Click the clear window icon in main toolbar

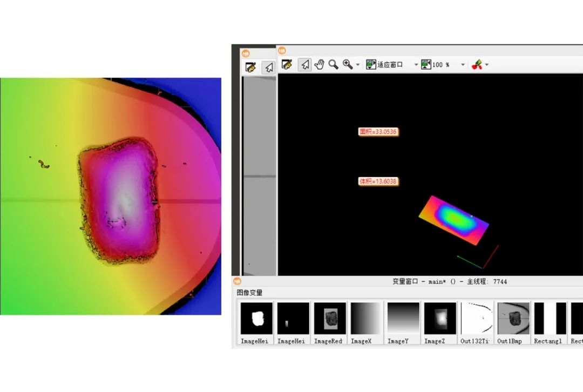coord(287,65)
